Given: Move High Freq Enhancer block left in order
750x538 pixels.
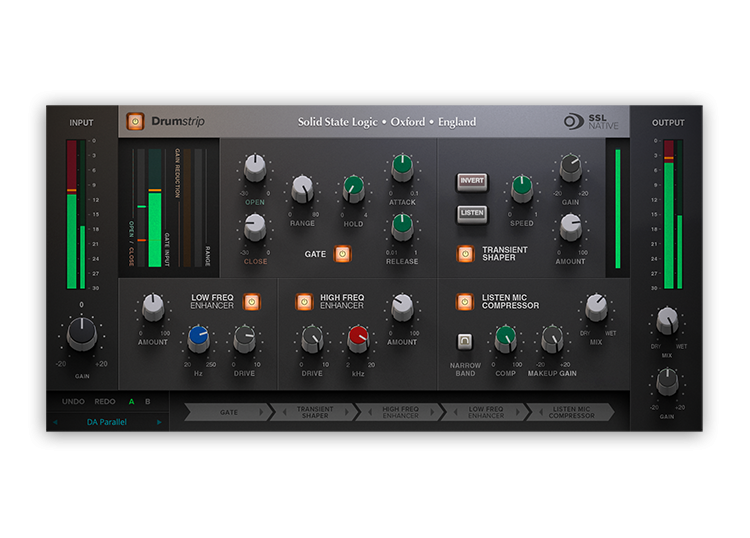Looking at the screenshot, I should 371,412.
